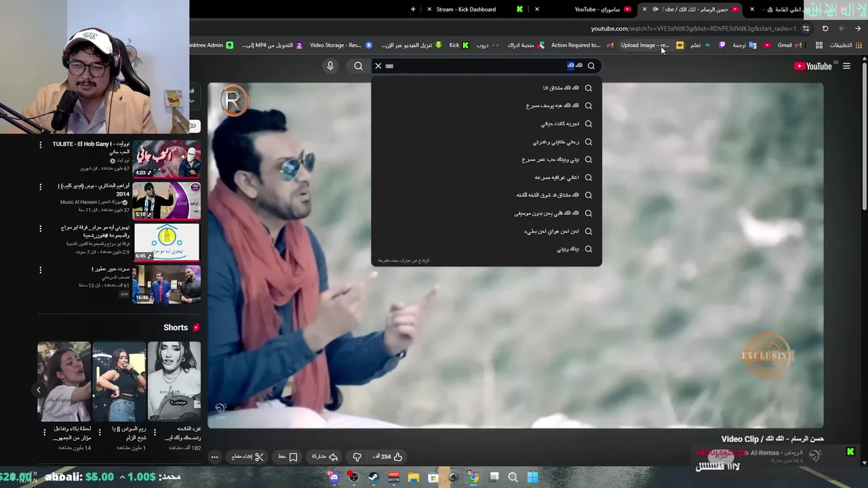868x488 pixels.
Task: Open options menu for the 6:45 video
Action: [x=40, y=228]
